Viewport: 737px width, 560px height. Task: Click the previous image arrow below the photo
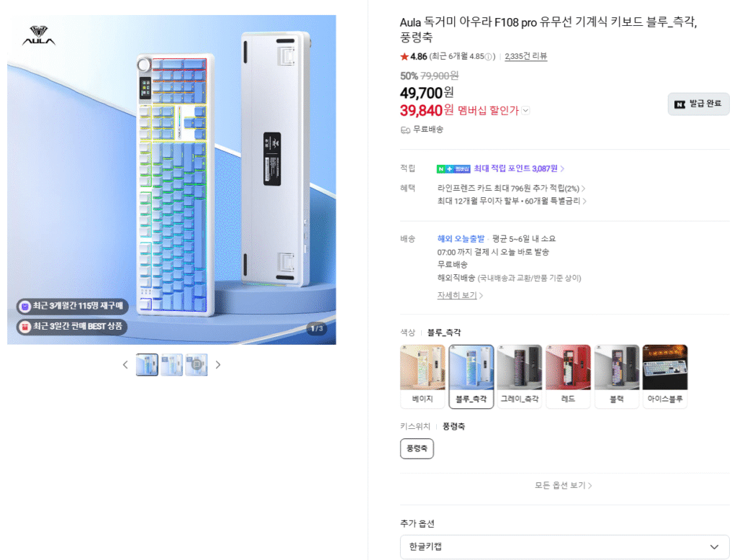(x=125, y=365)
